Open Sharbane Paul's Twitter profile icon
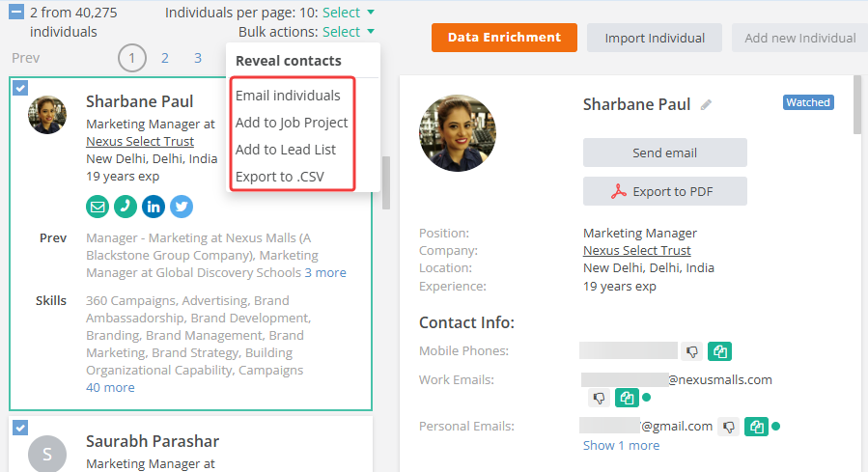868x472 pixels. (x=182, y=206)
